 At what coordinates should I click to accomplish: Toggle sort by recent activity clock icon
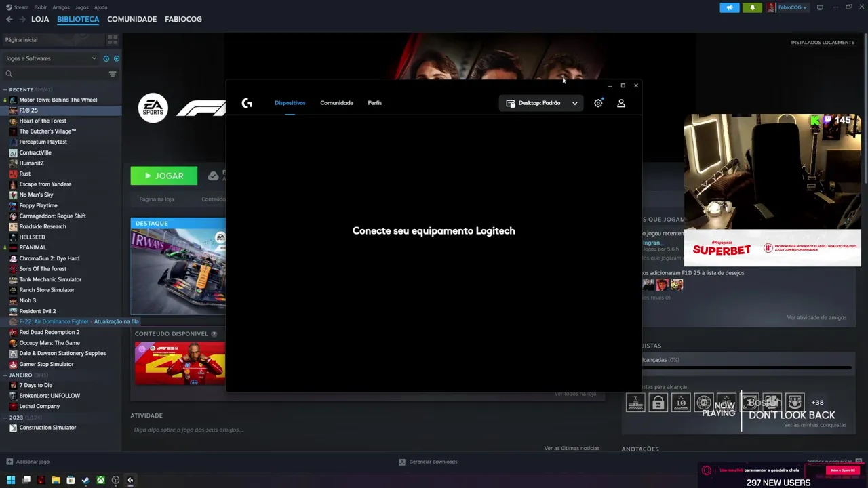point(106,58)
